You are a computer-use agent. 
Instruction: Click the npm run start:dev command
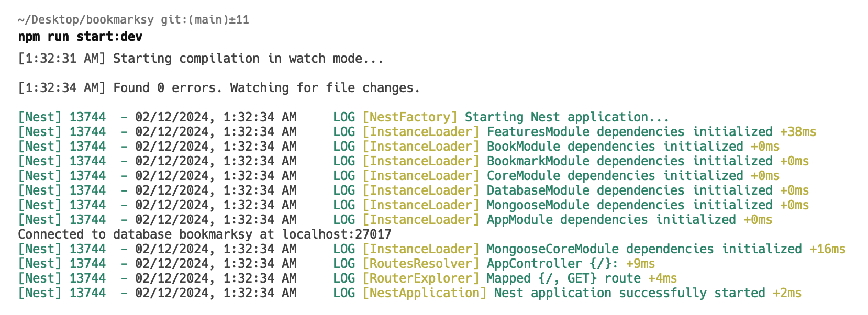coord(80,37)
